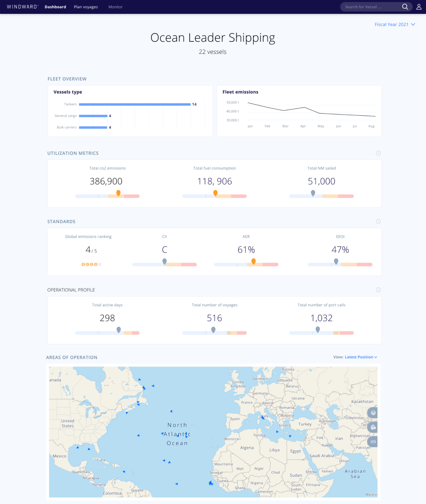Open the user profile icon
The height and width of the screenshot is (504, 426).
(x=419, y=7)
